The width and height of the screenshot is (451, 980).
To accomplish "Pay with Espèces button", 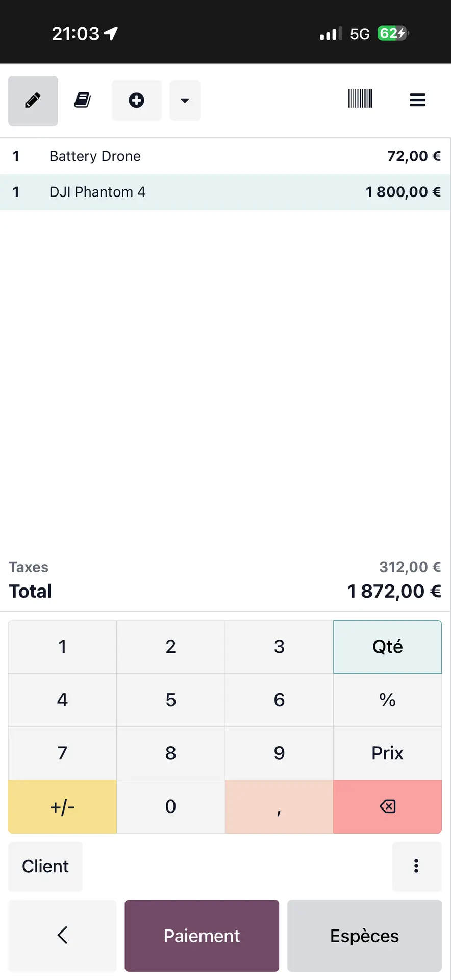I will [x=364, y=936].
